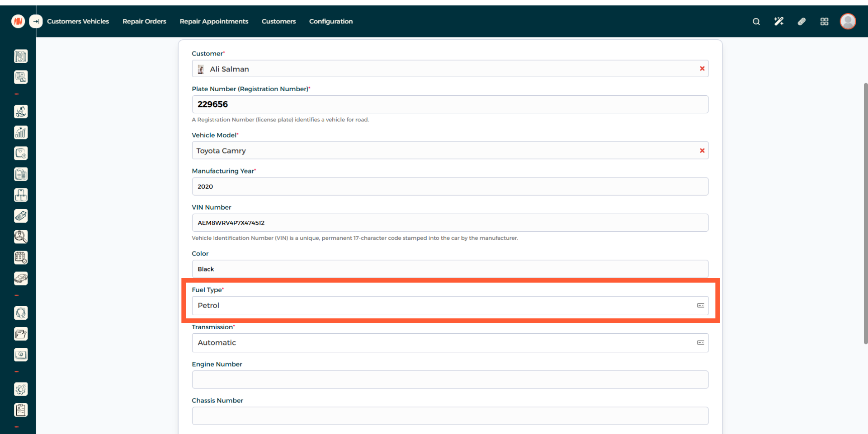Go to Repair Appointments
The height and width of the screenshot is (434, 868).
(214, 21)
